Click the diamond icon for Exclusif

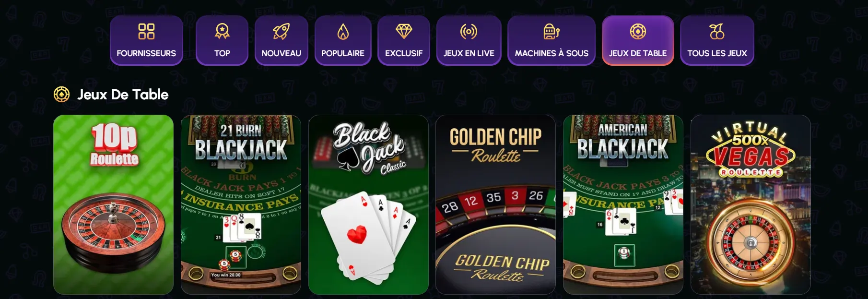pyautogui.click(x=404, y=32)
